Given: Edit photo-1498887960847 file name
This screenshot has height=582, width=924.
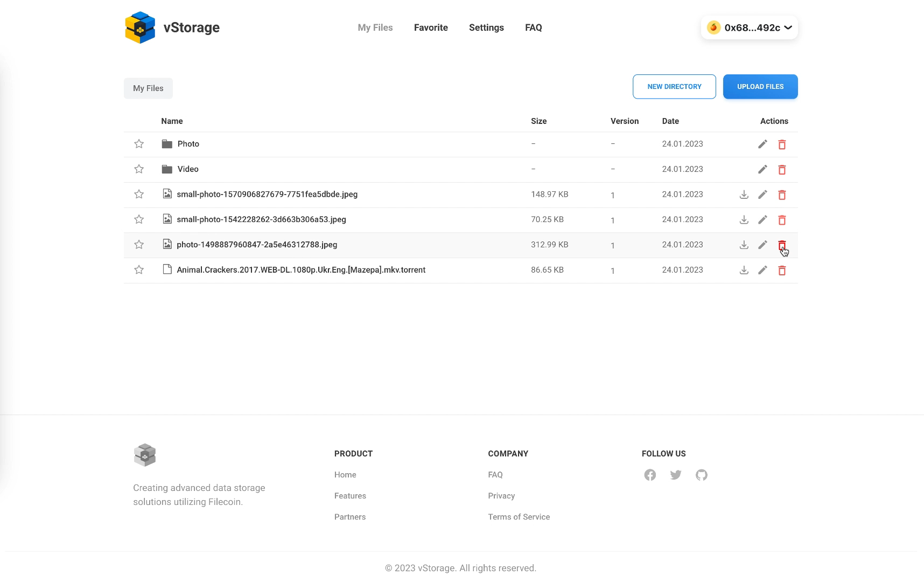Looking at the screenshot, I should coord(762,245).
